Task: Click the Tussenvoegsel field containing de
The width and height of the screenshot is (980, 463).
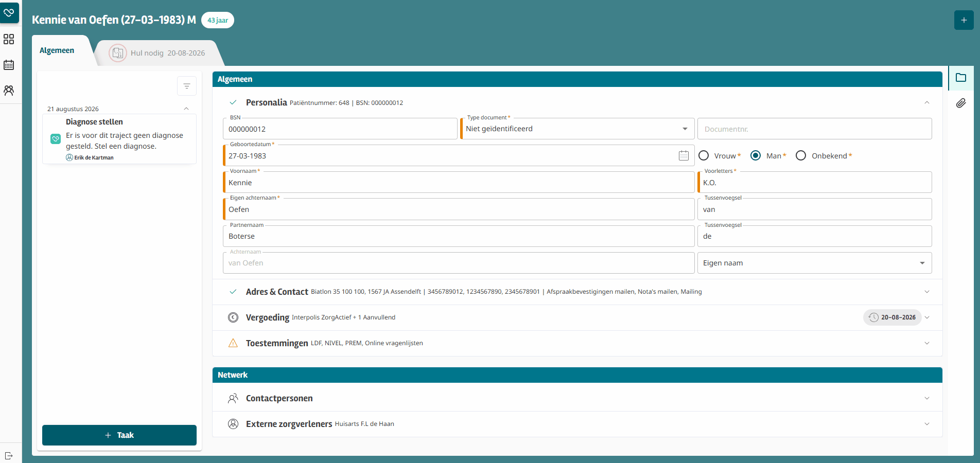Action: [814, 236]
